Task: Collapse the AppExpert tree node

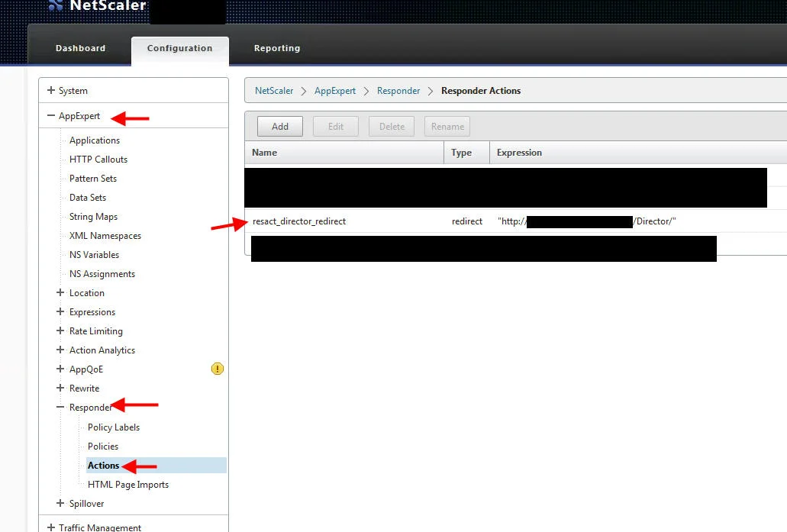Action: pyautogui.click(x=51, y=115)
